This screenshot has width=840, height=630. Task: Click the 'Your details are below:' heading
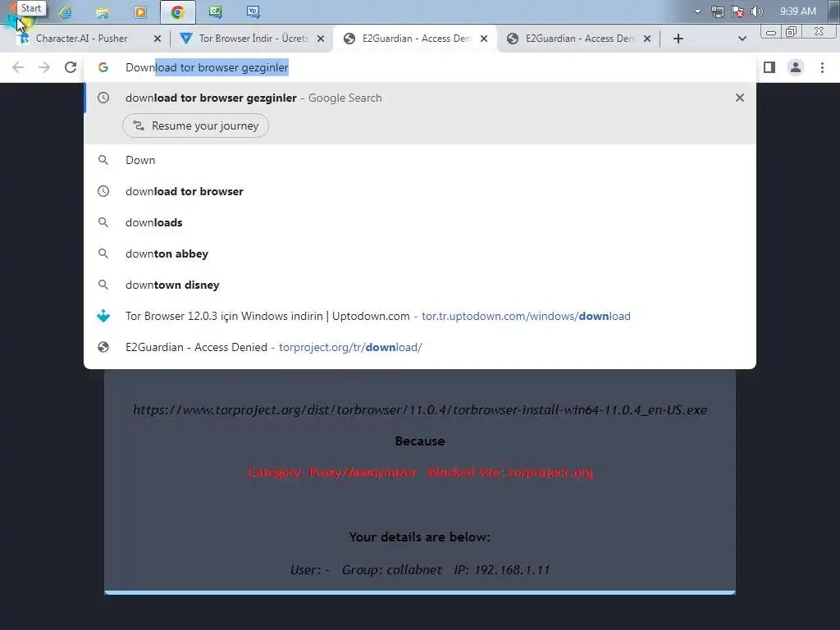[419, 536]
